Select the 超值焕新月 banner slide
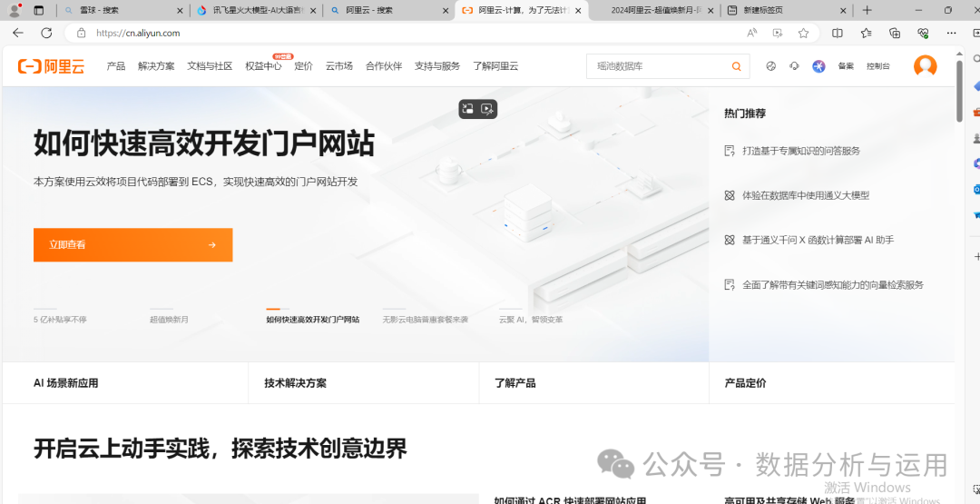Viewport: 980px width, 504px height. (x=169, y=320)
